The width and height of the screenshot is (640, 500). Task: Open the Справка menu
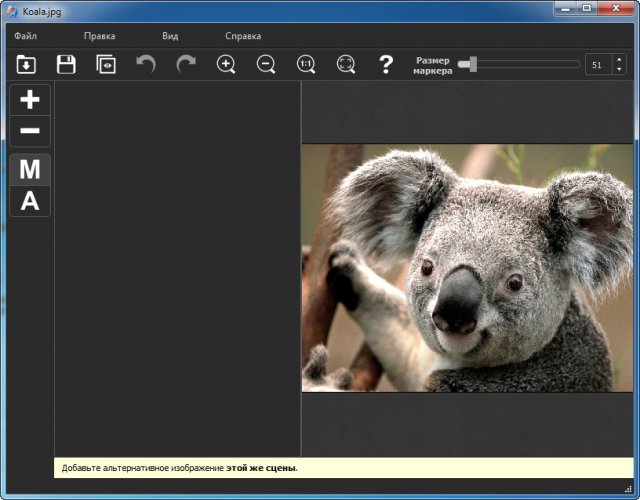(x=243, y=36)
